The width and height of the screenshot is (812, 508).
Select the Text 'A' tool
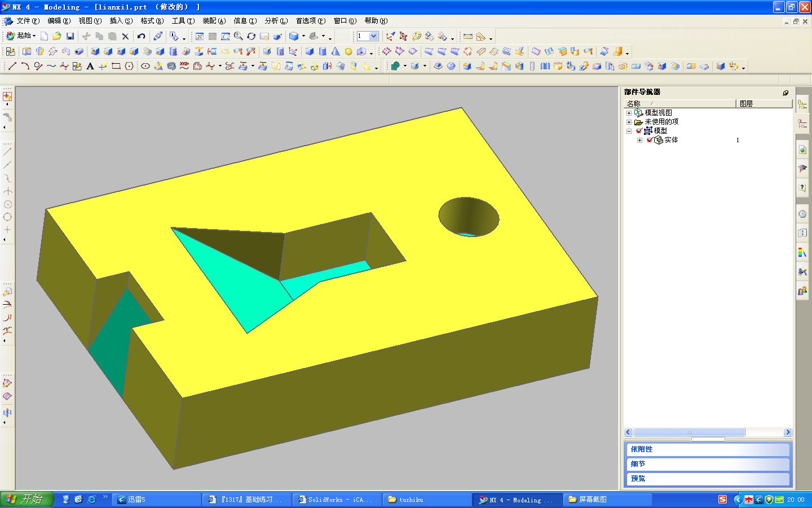coord(90,66)
